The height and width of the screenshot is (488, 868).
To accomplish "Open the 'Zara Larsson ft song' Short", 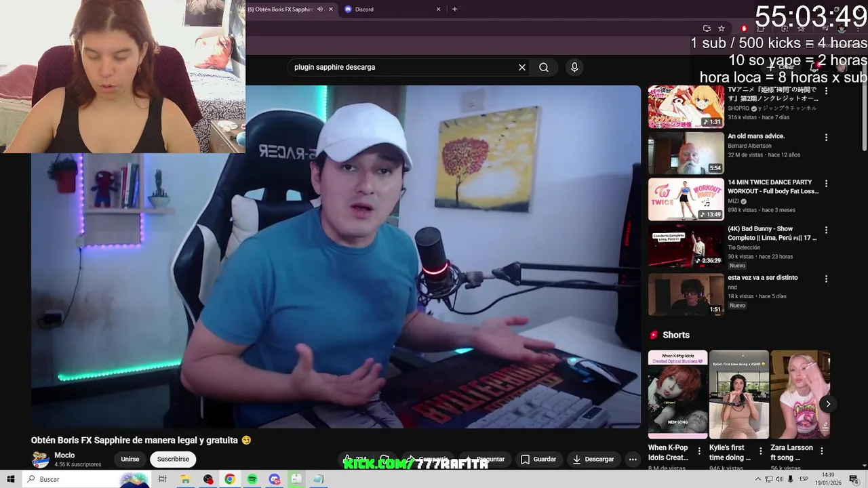I will (800, 394).
